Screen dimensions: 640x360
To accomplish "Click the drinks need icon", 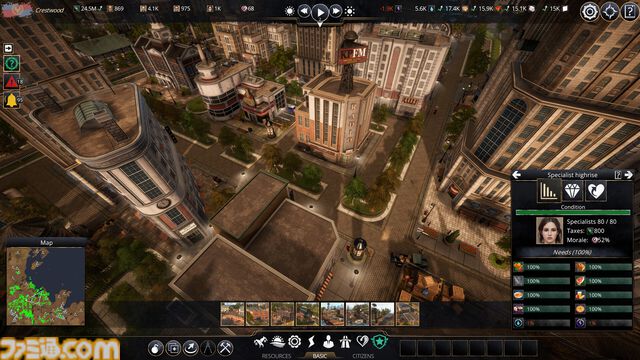I will [x=580, y=295].
